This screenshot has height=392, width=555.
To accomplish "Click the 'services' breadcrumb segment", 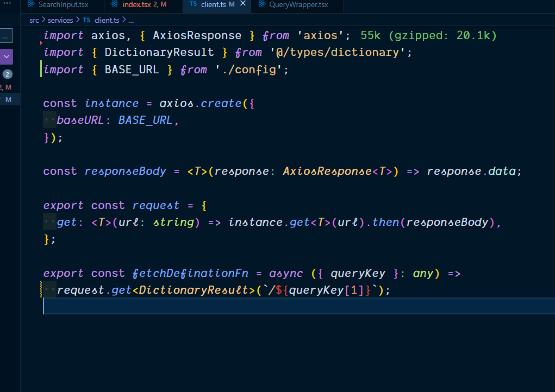I will (x=60, y=21).
